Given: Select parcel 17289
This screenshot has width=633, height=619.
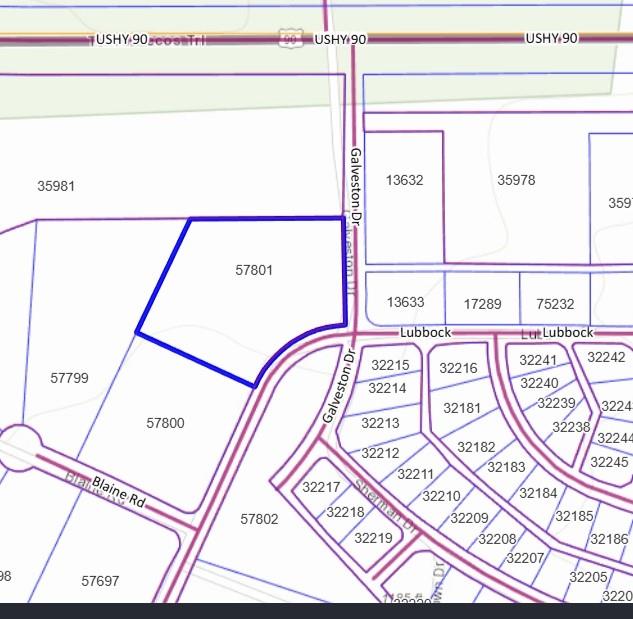Looking at the screenshot, I should pyautogui.click(x=481, y=303).
